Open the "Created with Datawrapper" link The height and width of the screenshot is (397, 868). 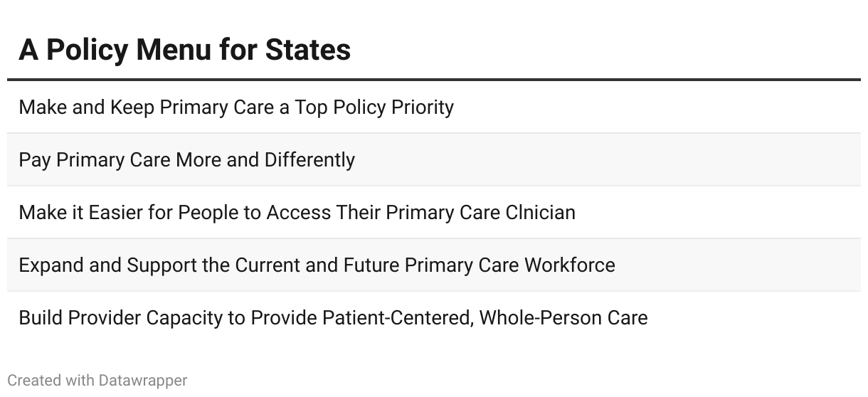97,381
